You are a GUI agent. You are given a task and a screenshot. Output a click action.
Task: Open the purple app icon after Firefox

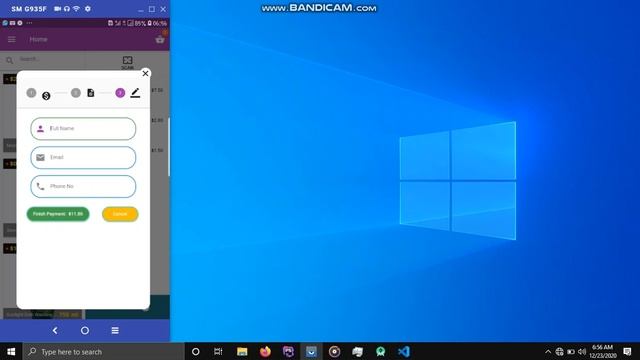(x=288, y=351)
